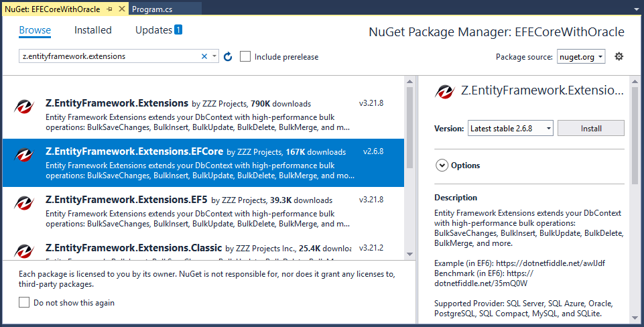The height and width of the screenshot is (327, 644).
Task: Click the Extensions.EFCore package logo
Action: tap(24, 155)
